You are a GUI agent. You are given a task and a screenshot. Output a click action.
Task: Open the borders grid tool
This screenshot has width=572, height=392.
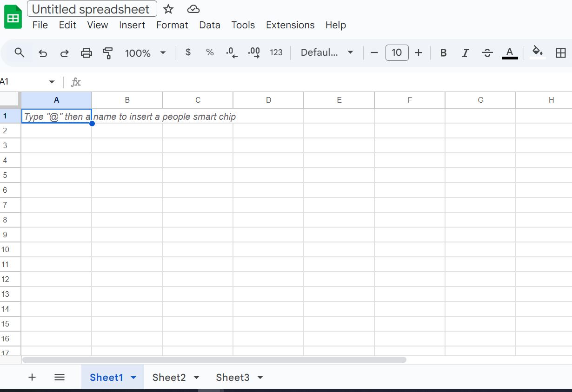[x=561, y=53]
